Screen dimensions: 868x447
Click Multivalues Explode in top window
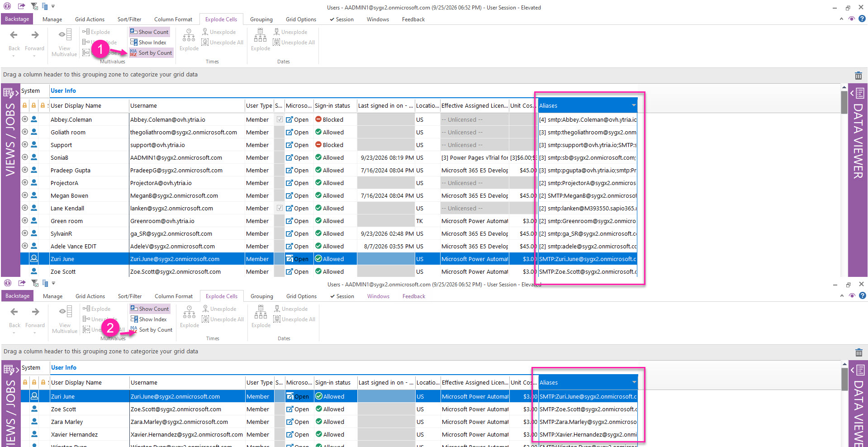point(96,32)
